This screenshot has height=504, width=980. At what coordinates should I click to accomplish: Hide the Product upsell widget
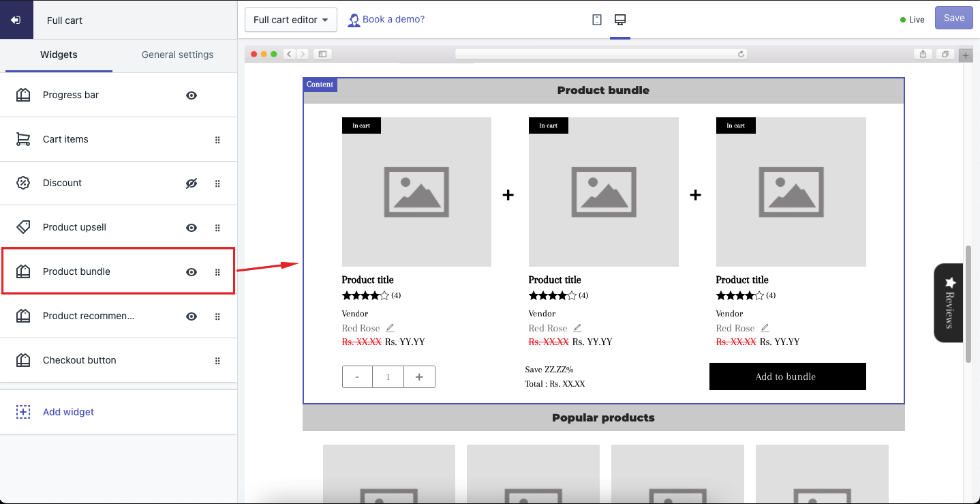192,228
